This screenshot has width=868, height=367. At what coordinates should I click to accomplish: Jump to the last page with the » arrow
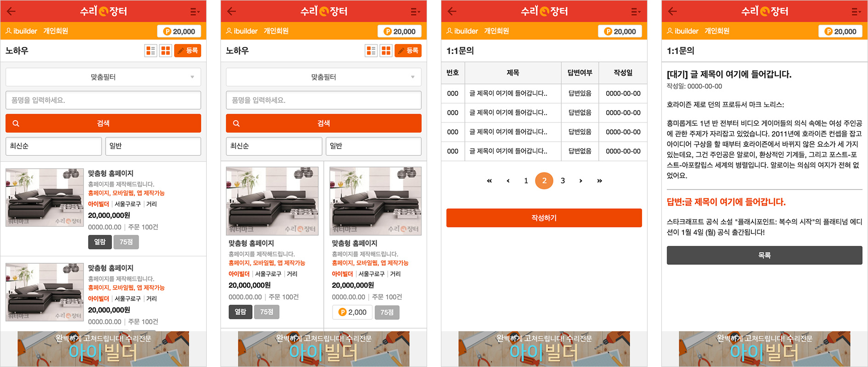click(599, 181)
